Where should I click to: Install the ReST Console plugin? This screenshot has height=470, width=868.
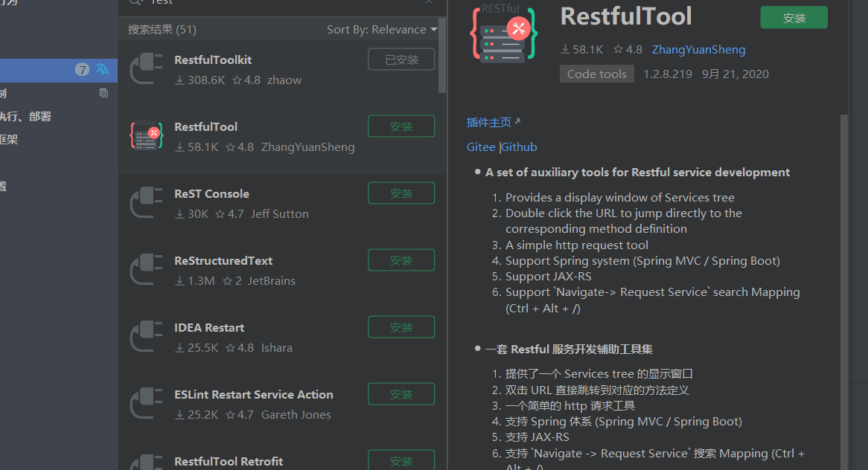click(x=401, y=193)
